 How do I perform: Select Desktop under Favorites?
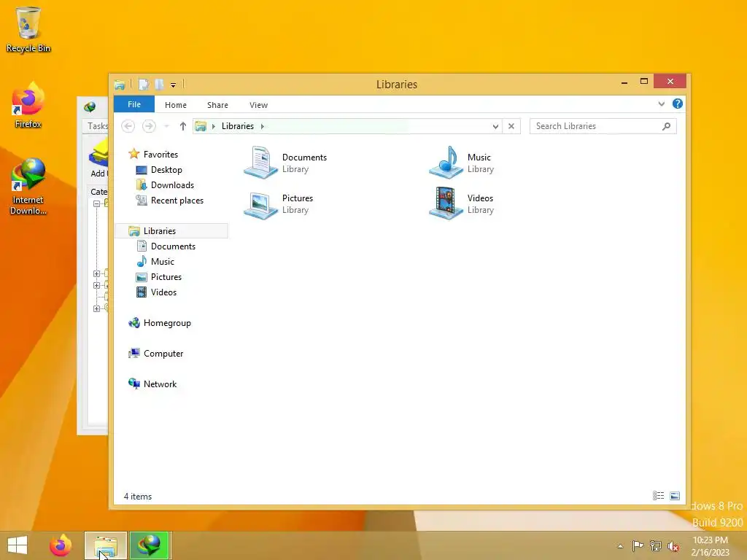click(x=166, y=169)
